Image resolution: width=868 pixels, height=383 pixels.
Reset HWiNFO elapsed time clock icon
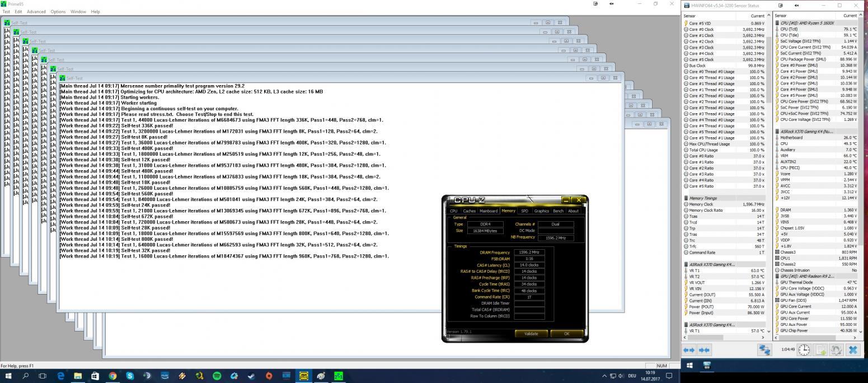click(804, 350)
